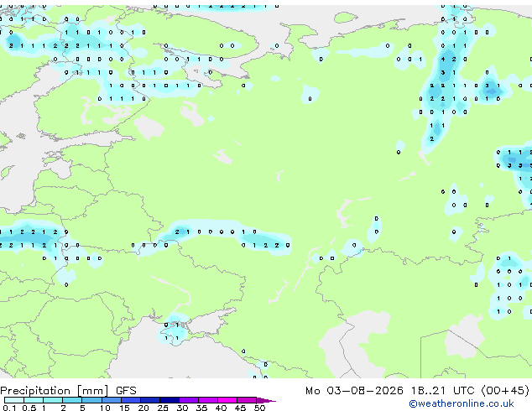Select the 10–15 mm legend swatch
The image size is (532, 411).
tap(112, 400)
